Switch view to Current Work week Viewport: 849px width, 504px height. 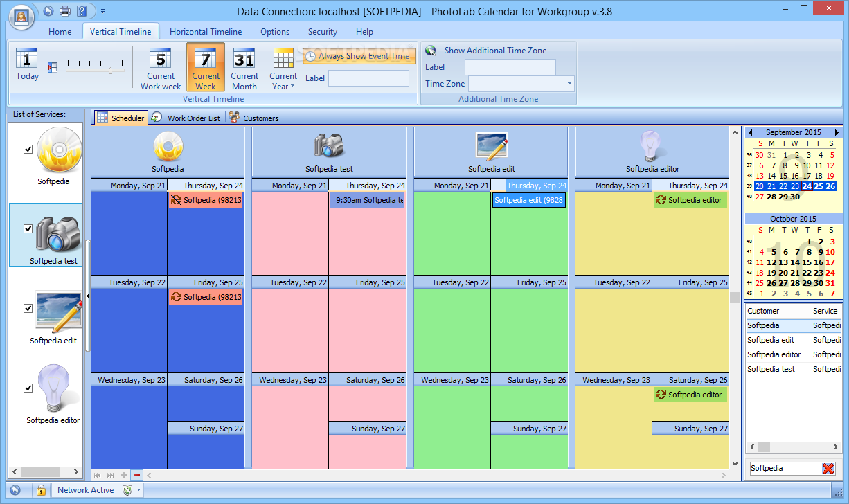(161, 69)
